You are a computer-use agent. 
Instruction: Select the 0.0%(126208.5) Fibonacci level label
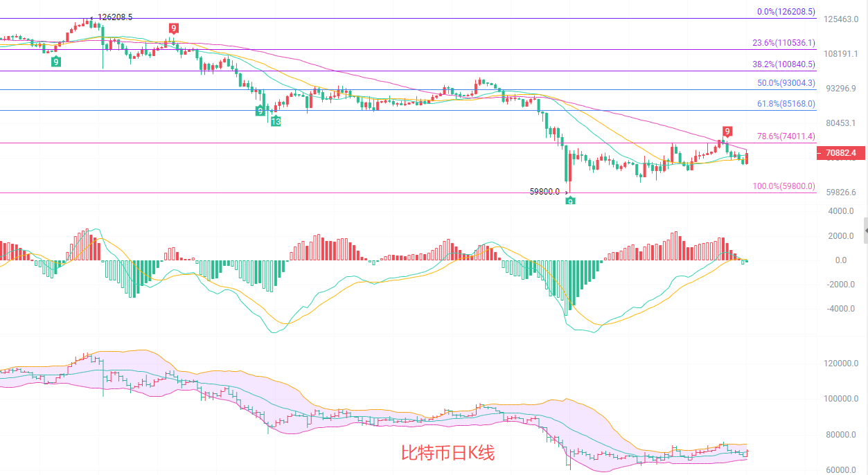click(x=786, y=12)
